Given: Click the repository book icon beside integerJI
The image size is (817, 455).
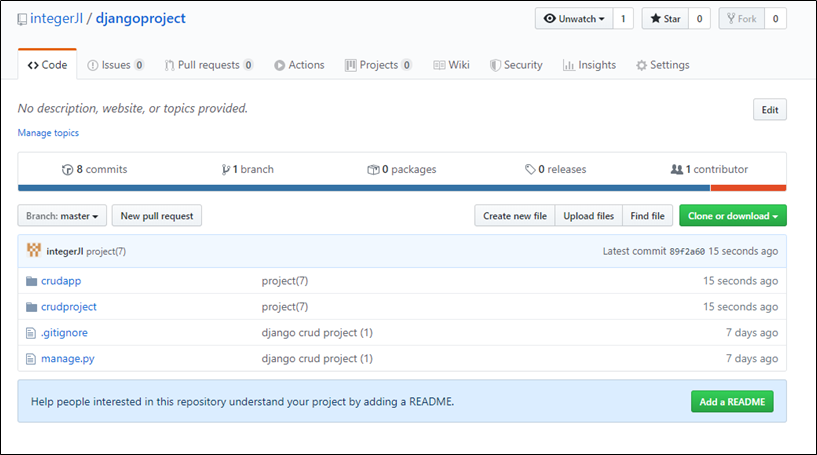Looking at the screenshot, I should (22, 19).
